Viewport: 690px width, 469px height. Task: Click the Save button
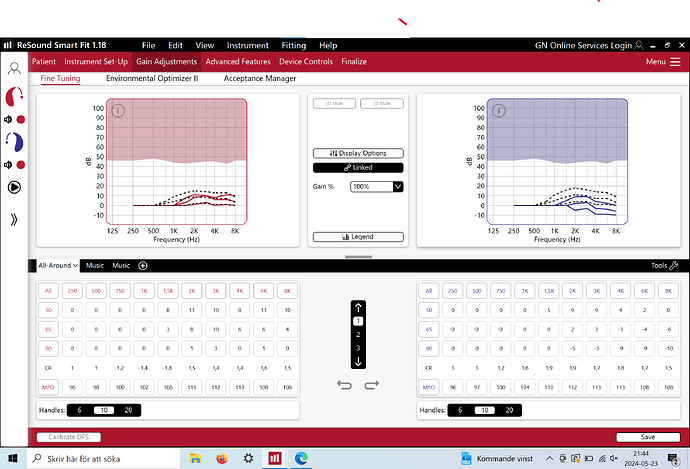648,437
